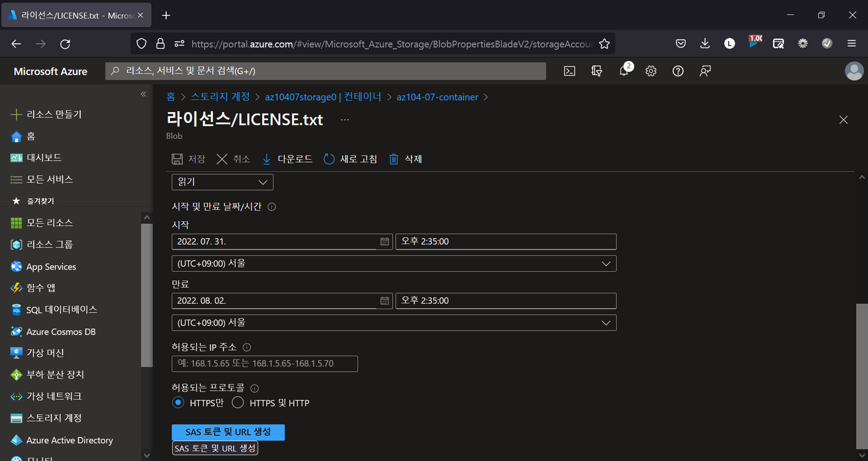This screenshot has width=868, height=461.
Task: Delete blob with 삭제 button
Action: coord(405,159)
